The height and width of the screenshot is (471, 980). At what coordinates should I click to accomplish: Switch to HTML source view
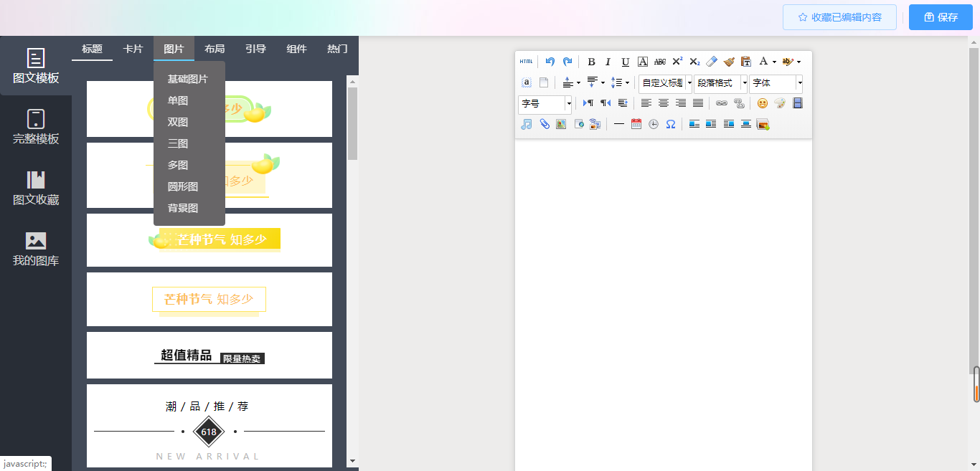[x=527, y=62]
